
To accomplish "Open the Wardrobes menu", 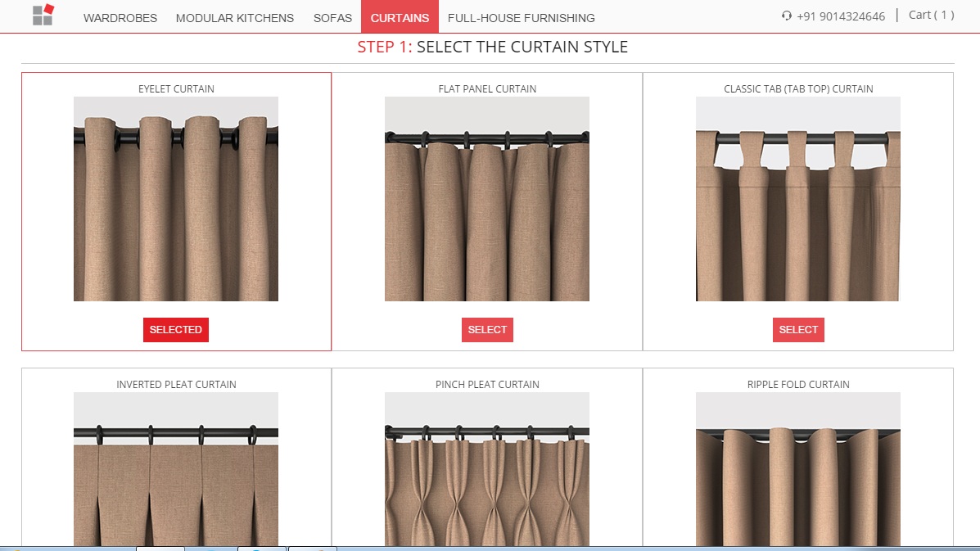I will 120,18.
